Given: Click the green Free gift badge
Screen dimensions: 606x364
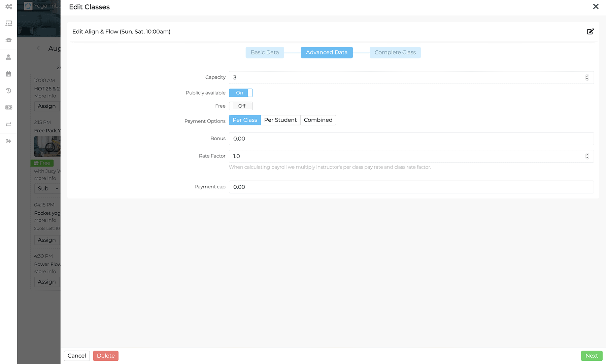Looking at the screenshot, I should (x=42, y=163).
